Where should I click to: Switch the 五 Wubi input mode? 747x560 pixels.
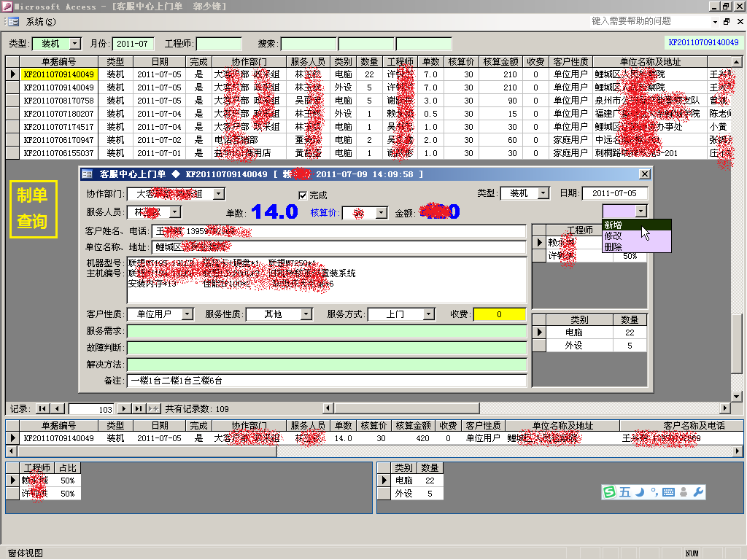click(624, 493)
